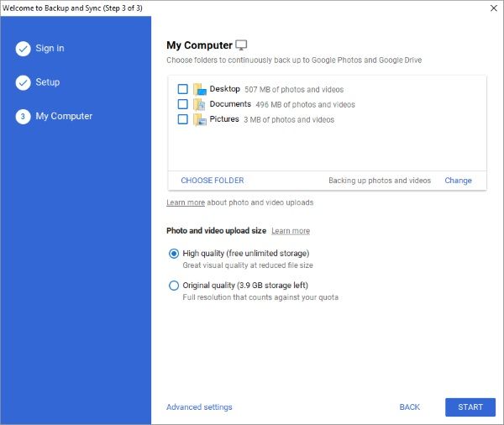Viewport: 504px width, 425px height.
Task: Open Learn more about photo uploads
Action: (x=186, y=202)
